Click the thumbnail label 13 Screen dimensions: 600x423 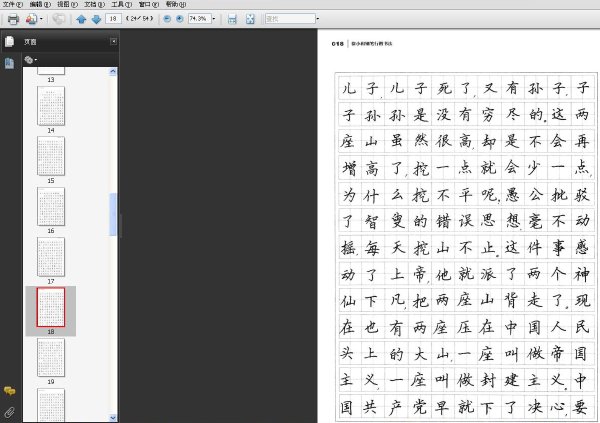tap(51, 80)
